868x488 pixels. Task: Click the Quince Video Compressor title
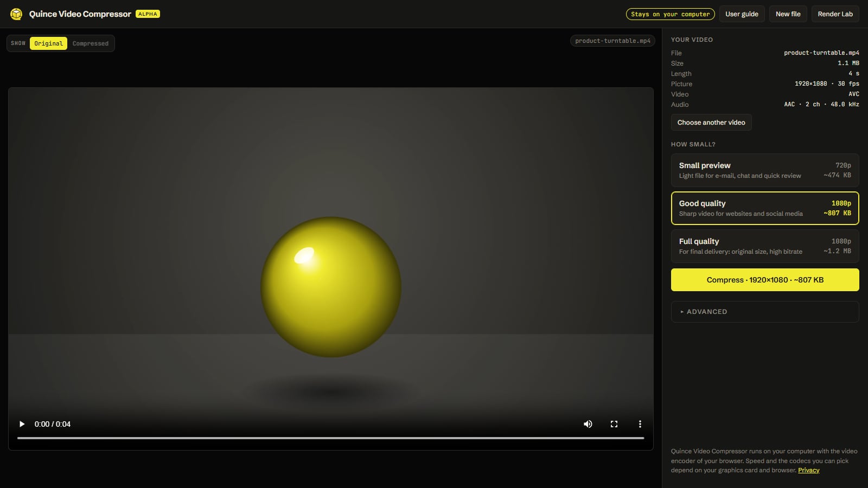[80, 14]
